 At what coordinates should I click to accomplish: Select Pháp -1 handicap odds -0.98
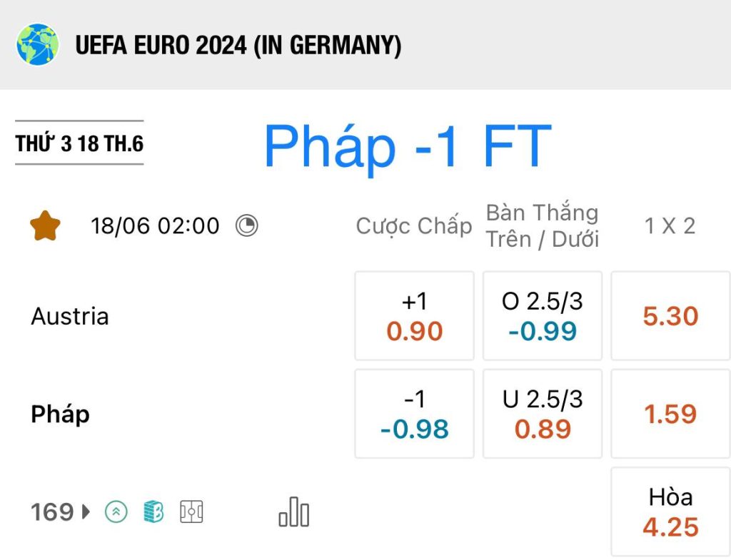coord(415,414)
